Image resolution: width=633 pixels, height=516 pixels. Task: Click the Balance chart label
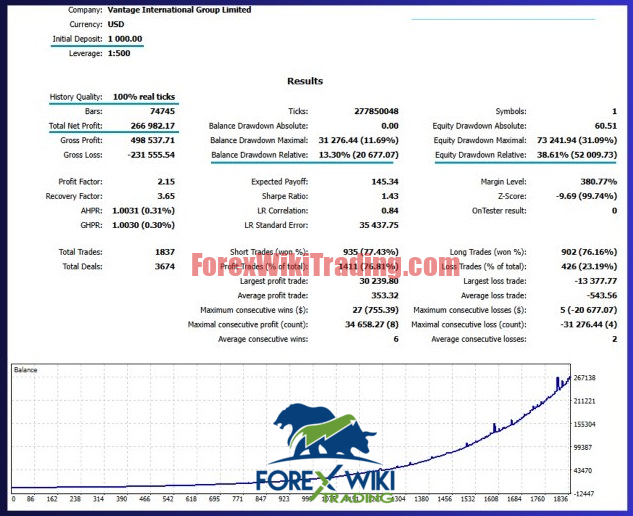point(25,370)
